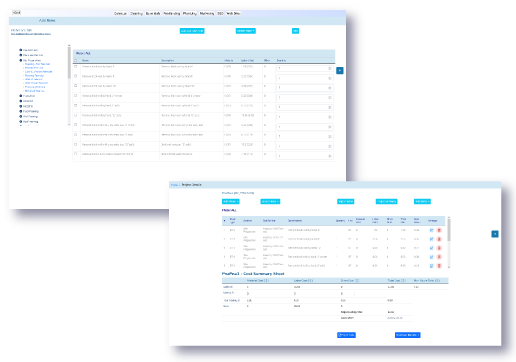
Task: Delete the first row in the lower window table
Action: (439, 230)
